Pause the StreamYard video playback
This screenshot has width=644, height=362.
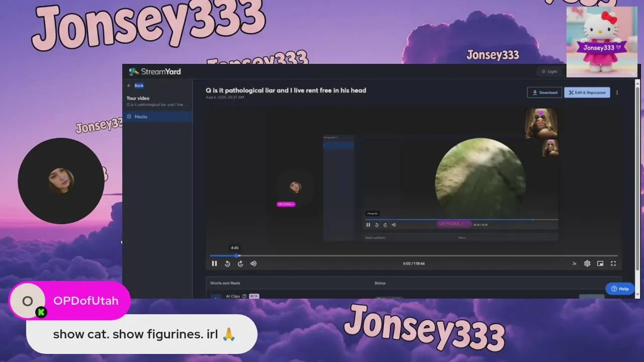(214, 263)
